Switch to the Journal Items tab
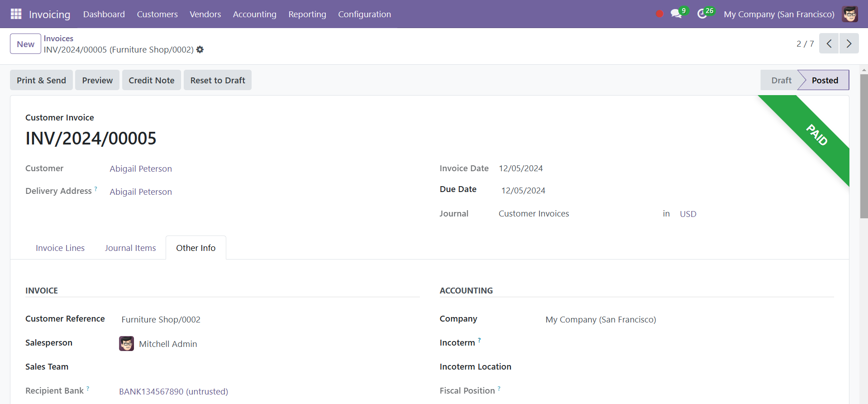Screen dimensions: 868x404 pyautogui.click(x=130, y=248)
